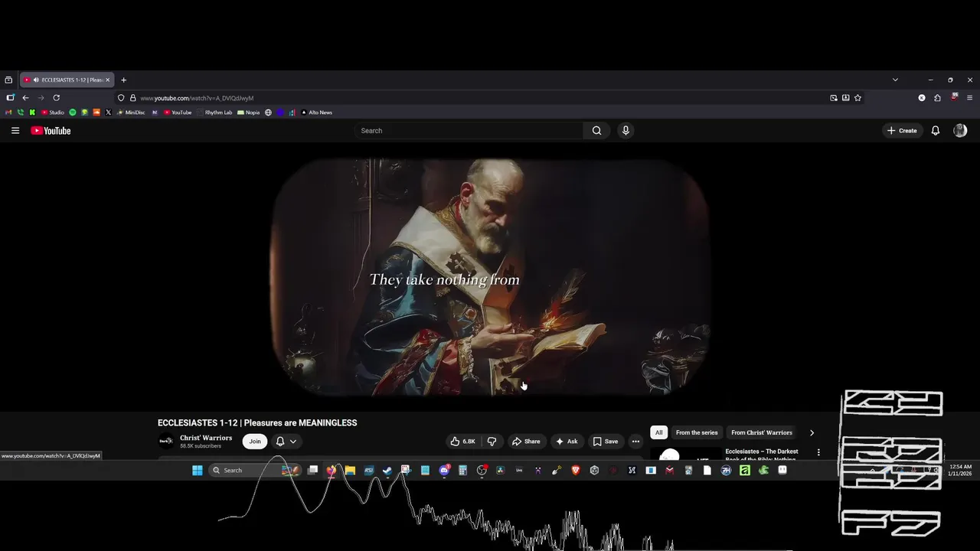Open the browser extensions puzzle icon
Screen dimensions: 980x551
pyautogui.click(x=937, y=98)
